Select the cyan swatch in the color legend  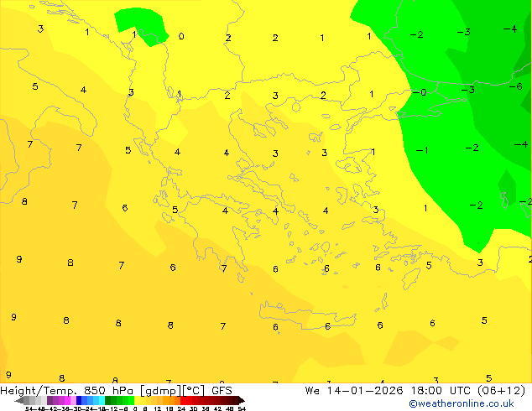(x=102, y=400)
